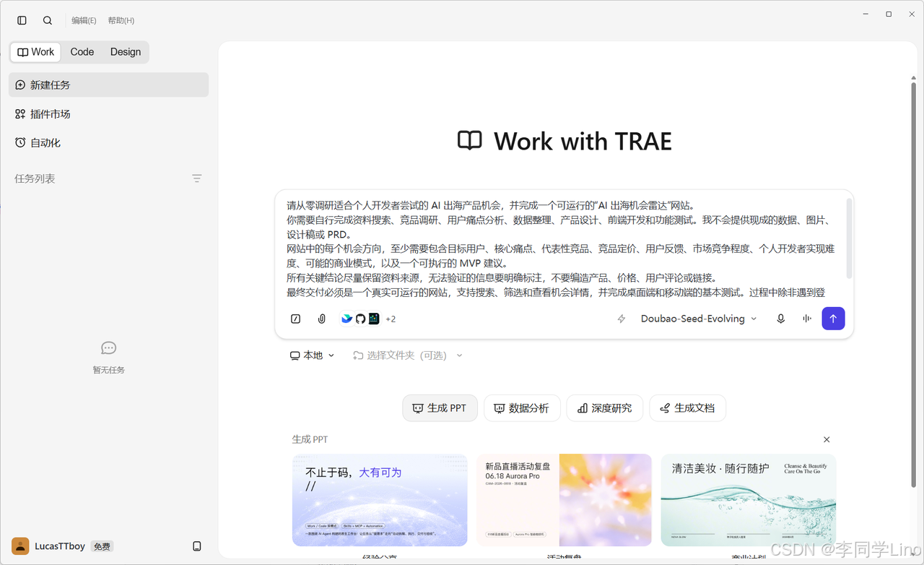Open the LucasTTboy account avatar
The height and width of the screenshot is (565, 924).
coord(20,546)
